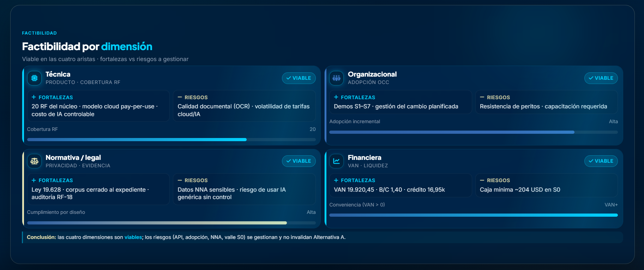The height and width of the screenshot is (270, 644).
Task: Click 'VAN 19.920,45' strengths text
Action: [x=389, y=190]
